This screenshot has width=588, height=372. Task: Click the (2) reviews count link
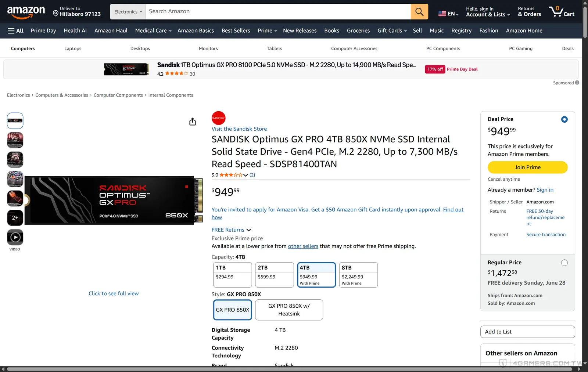[252, 175]
